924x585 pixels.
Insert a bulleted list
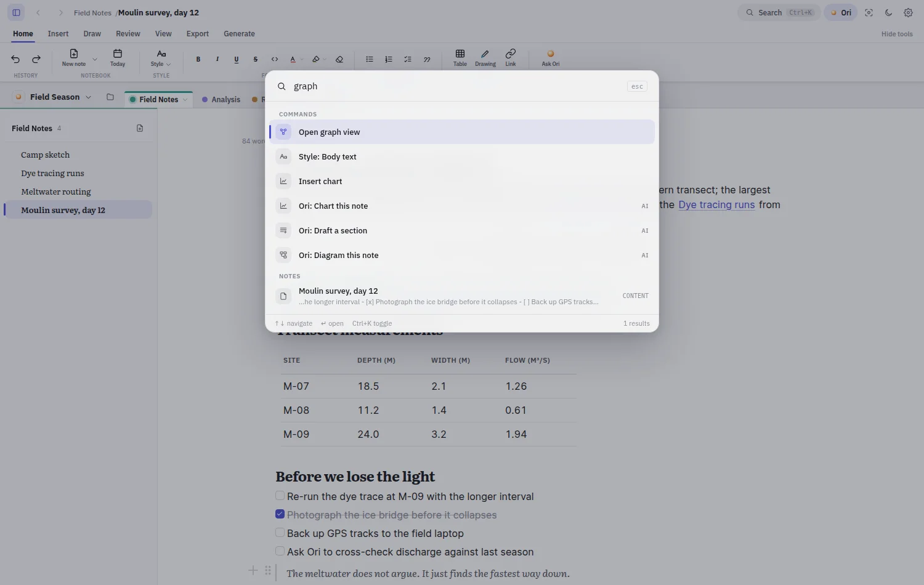[x=370, y=59]
